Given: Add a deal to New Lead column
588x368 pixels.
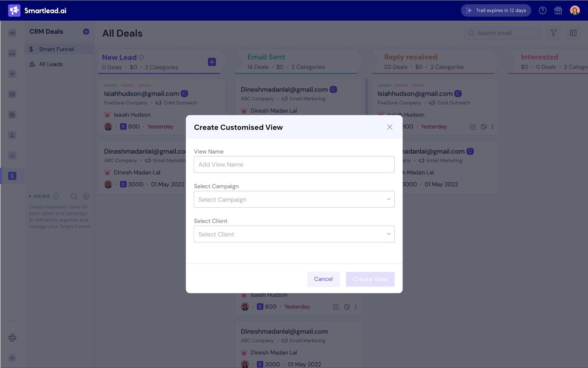Looking at the screenshot, I should pos(212,62).
